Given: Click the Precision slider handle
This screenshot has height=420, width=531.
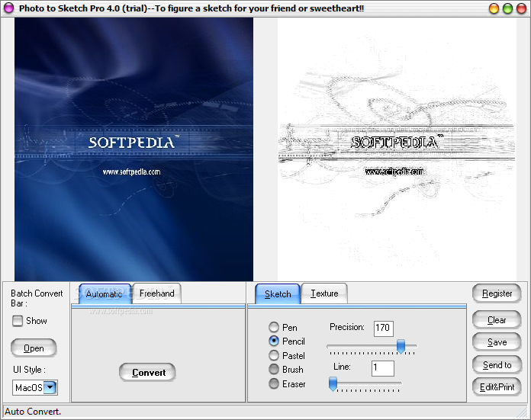Looking at the screenshot, I should (401, 347).
